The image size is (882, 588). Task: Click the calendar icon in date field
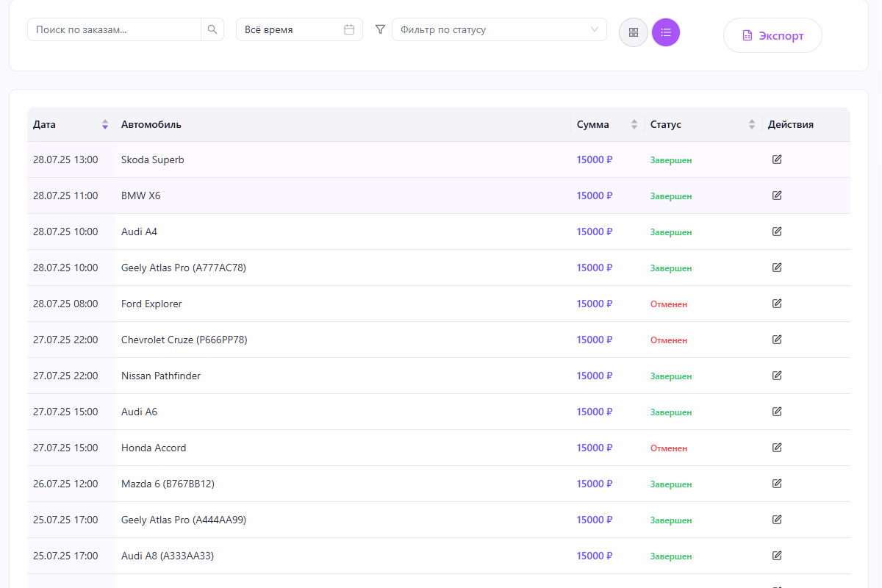coord(349,29)
